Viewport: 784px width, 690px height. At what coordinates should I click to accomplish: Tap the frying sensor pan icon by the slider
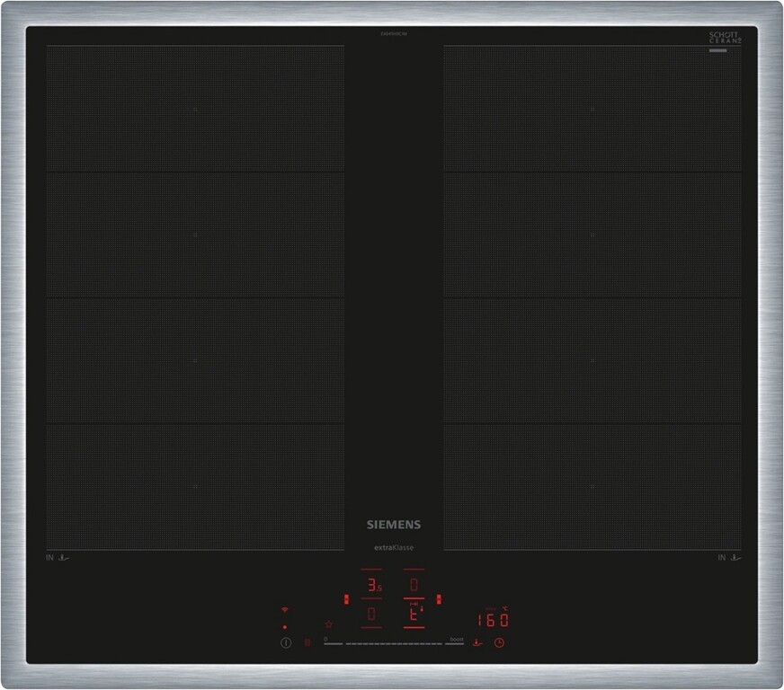tap(477, 642)
